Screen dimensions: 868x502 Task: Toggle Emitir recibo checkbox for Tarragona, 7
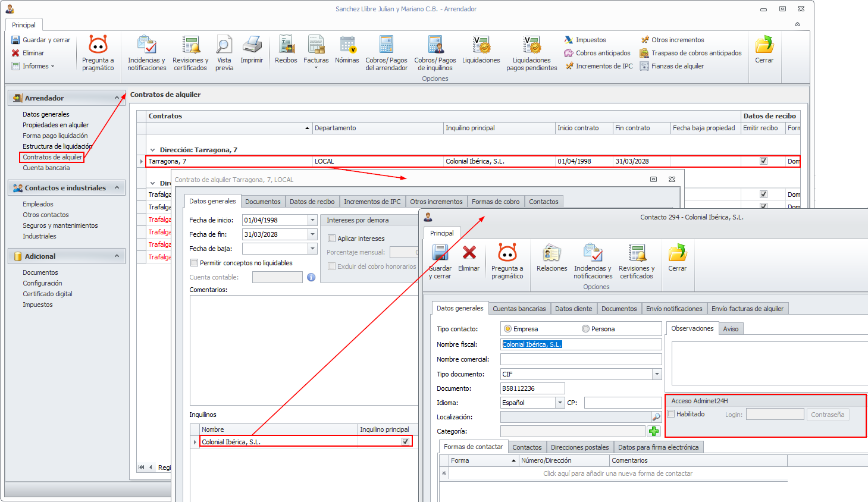[764, 161]
